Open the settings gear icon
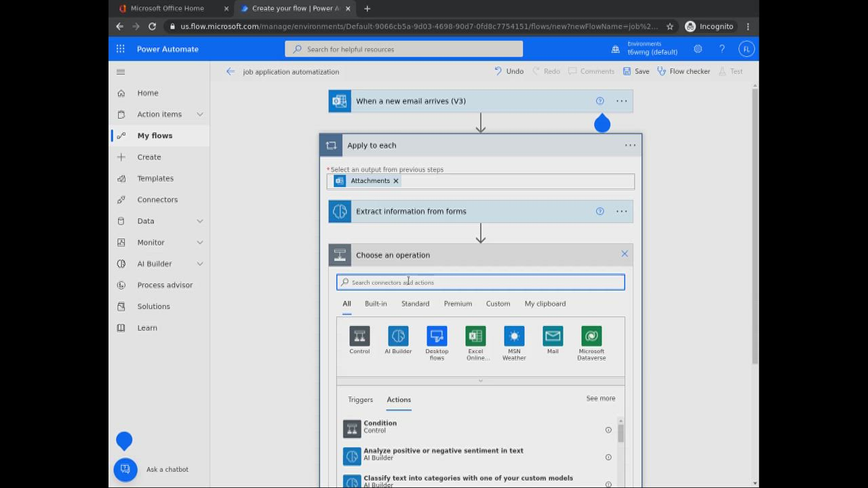 coord(698,49)
